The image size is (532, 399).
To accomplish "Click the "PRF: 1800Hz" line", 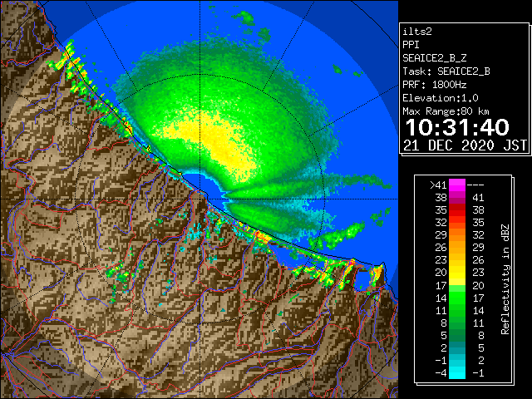I will (435, 85).
